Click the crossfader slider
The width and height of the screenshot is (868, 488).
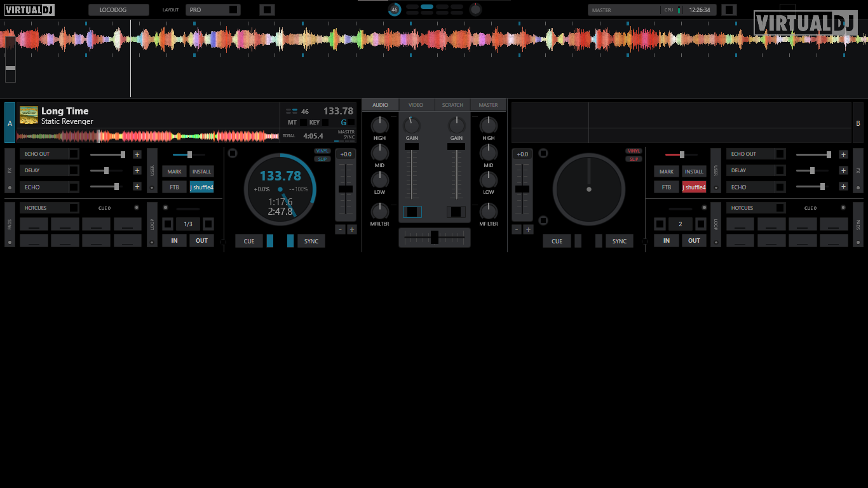tap(435, 237)
